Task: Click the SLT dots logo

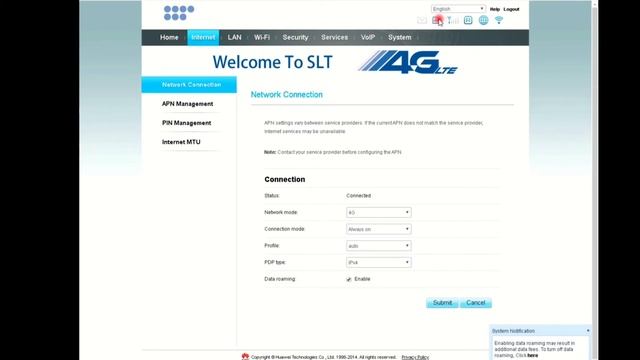Action: click(x=179, y=13)
